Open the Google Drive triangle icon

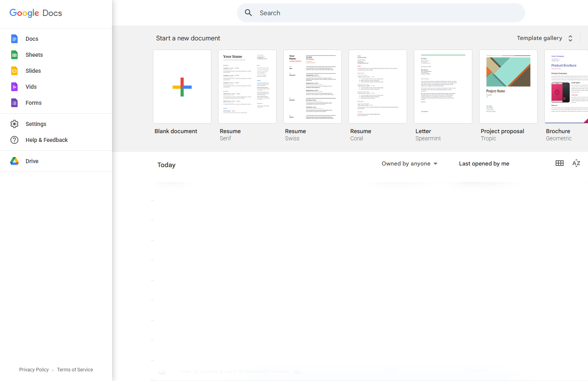click(14, 161)
